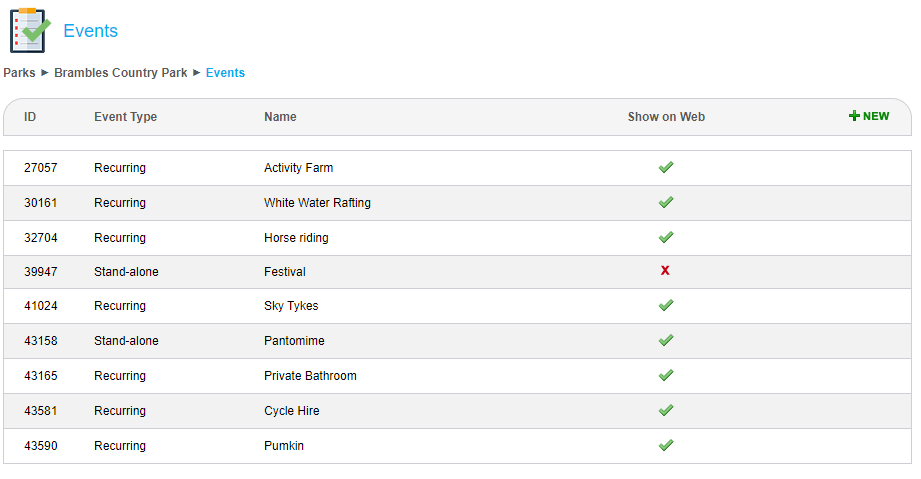Click green checkmark in Sky Tykes row
This screenshot has height=479, width=921.
pyautogui.click(x=666, y=305)
